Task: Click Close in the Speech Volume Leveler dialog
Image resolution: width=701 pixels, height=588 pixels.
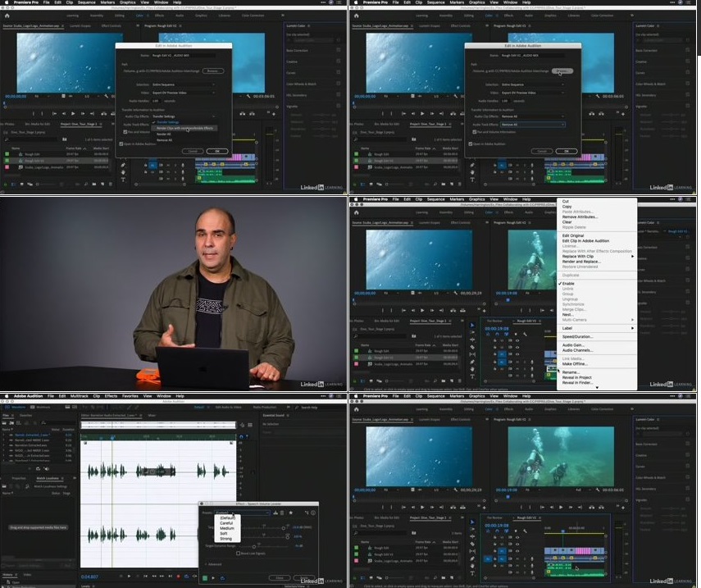Action: (280, 578)
